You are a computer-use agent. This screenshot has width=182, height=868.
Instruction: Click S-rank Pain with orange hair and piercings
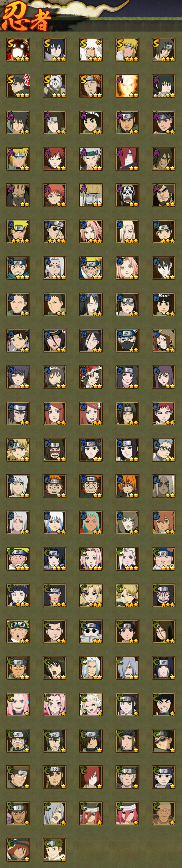(x=91, y=86)
